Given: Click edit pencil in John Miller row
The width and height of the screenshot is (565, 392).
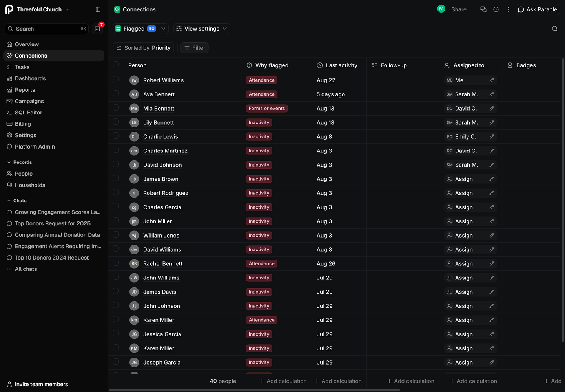Looking at the screenshot, I should (x=492, y=221).
